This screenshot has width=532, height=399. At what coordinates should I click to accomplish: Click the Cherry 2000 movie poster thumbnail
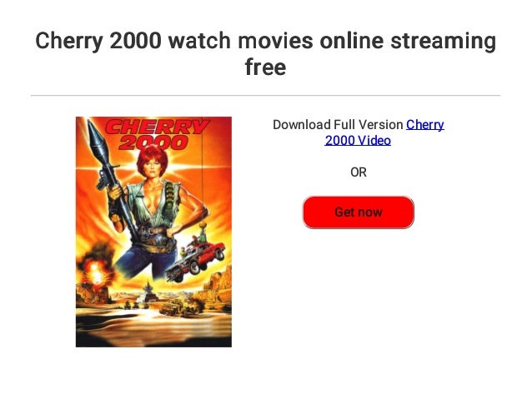(x=153, y=232)
